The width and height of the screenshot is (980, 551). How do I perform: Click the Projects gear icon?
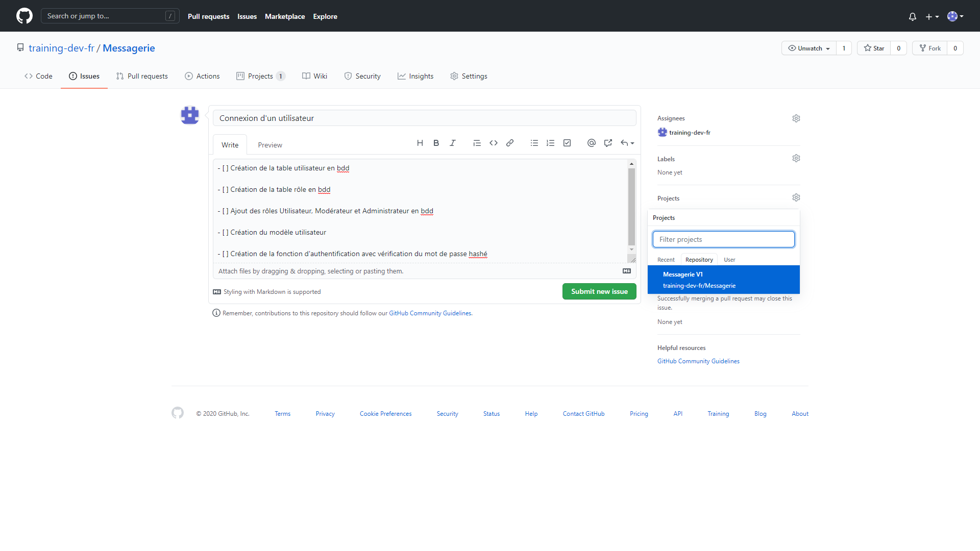796,197
